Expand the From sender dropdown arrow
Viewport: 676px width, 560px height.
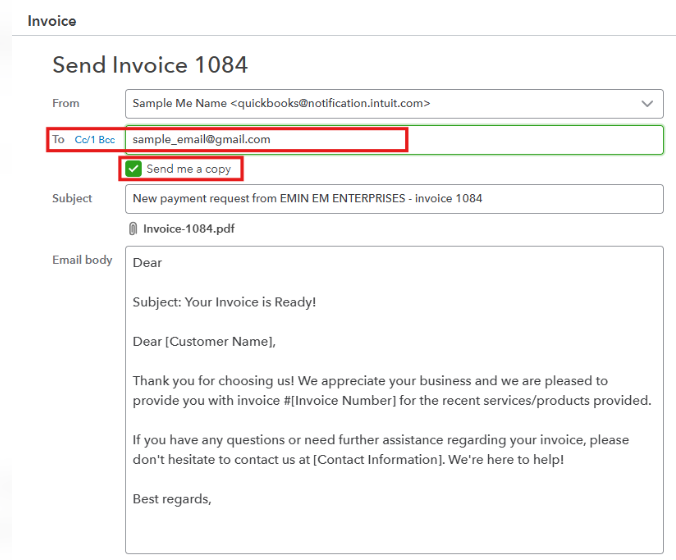[646, 103]
